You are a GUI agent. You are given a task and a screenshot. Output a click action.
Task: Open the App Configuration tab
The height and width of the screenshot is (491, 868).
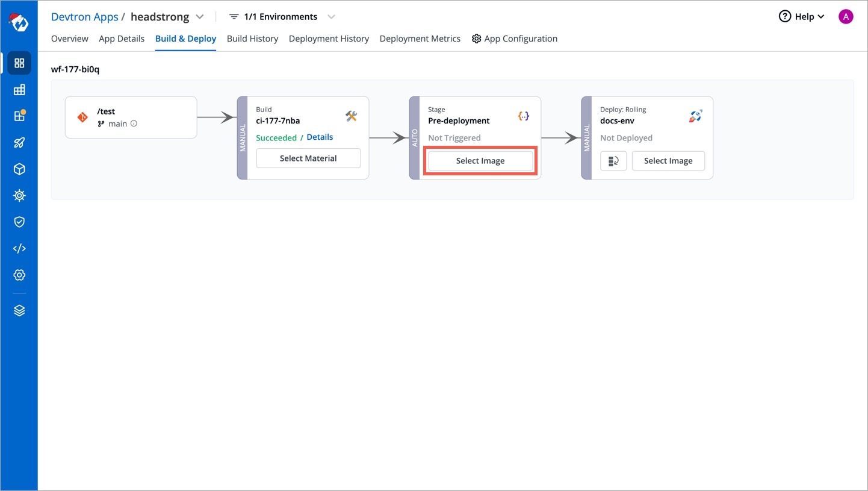click(515, 39)
